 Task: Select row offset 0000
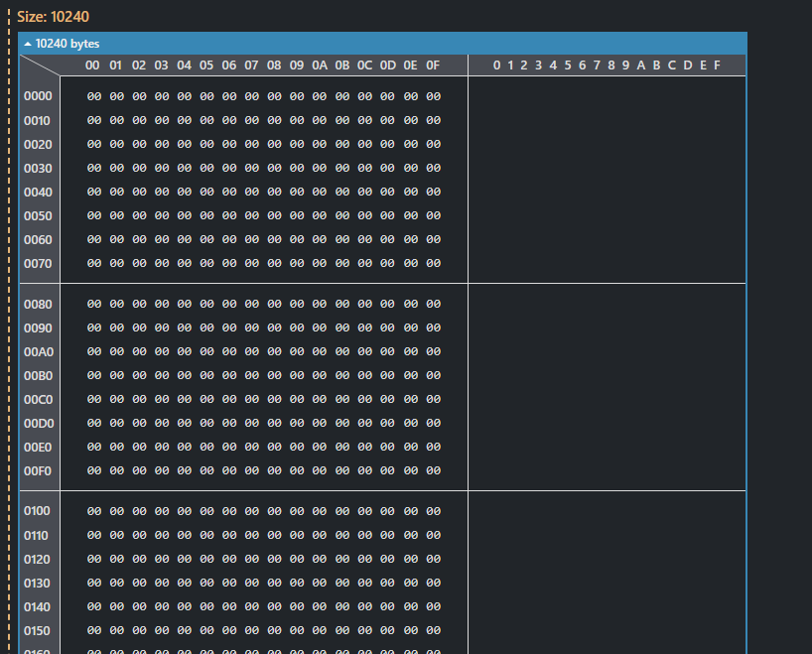click(x=38, y=96)
